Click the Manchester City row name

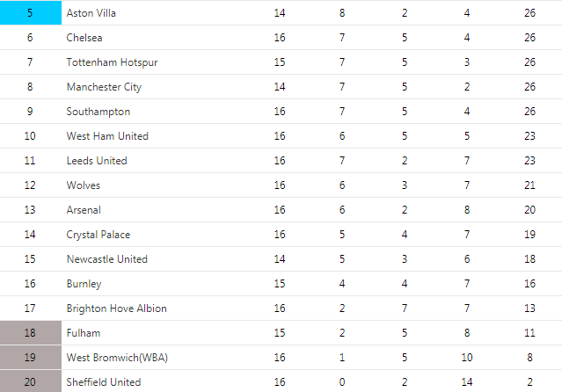click(x=104, y=87)
